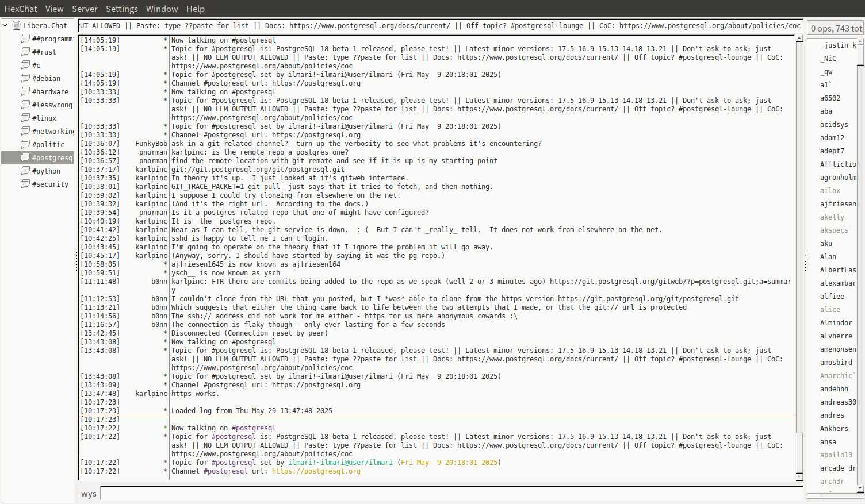Image resolution: width=865 pixels, height=504 pixels.
Task: Click the channel topic bar
Action: tap(440, 26)
